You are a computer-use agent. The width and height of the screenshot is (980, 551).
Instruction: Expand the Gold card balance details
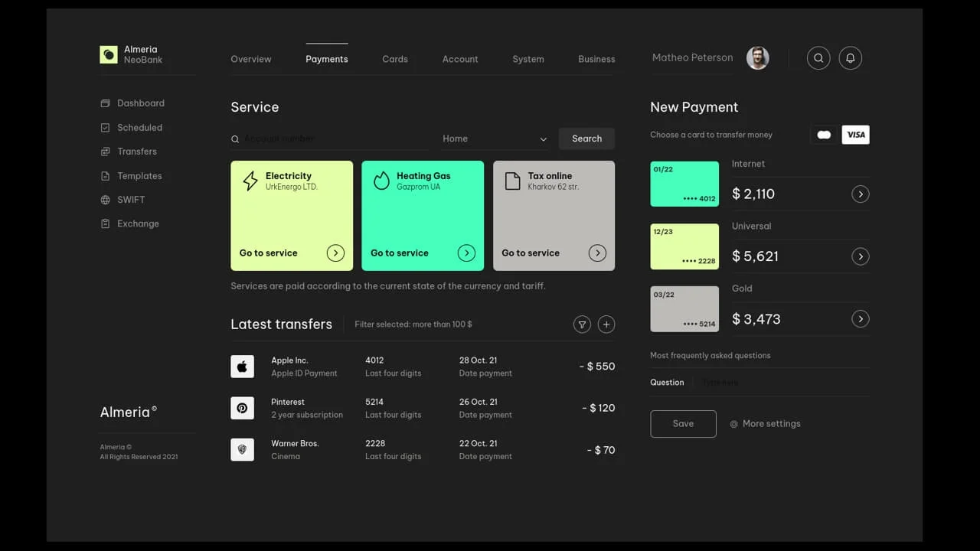pos(860,319)
